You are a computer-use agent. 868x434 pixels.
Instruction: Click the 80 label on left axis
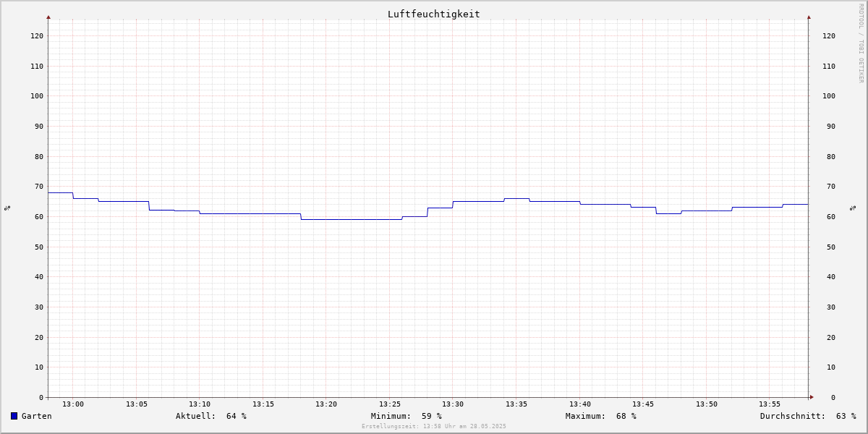pyautogui.click(x=39, y=156)
